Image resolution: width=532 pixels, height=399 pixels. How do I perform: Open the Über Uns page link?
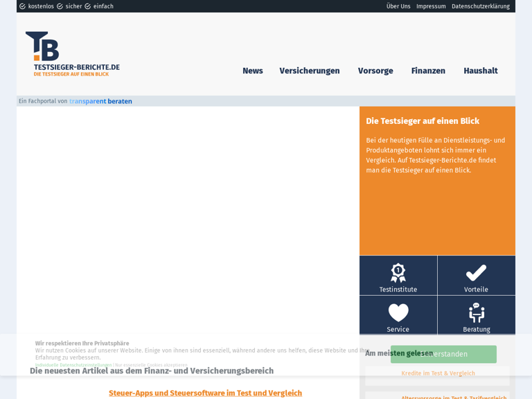coord(398,6)
